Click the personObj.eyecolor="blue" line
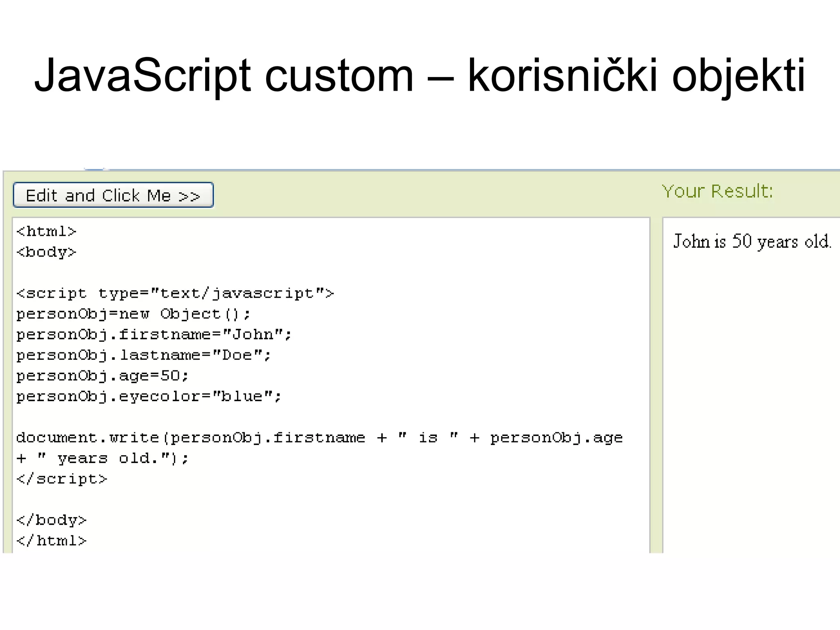This screenshot has height=630, width=840. (x=149, y=396)
